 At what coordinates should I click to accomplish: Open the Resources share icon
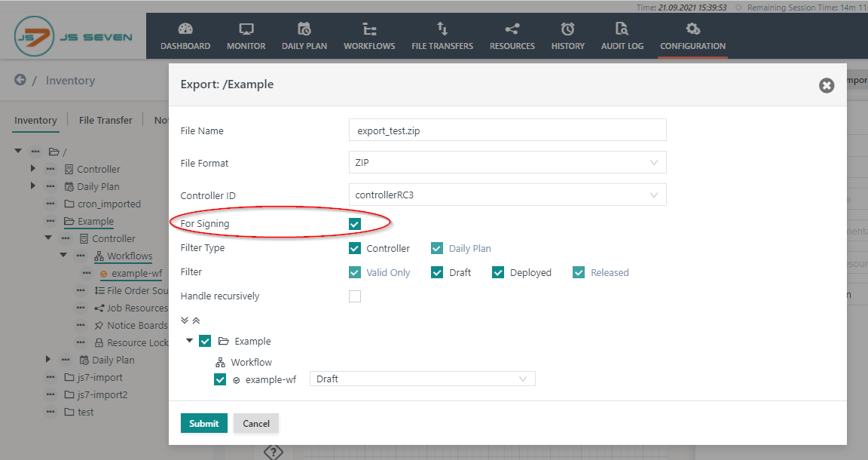point(512,29)
